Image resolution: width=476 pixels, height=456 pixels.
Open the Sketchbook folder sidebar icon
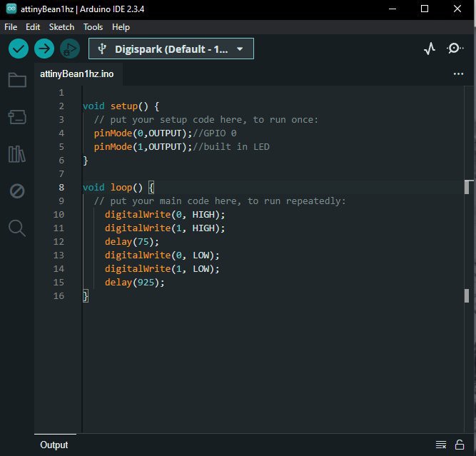pos(17,80)
